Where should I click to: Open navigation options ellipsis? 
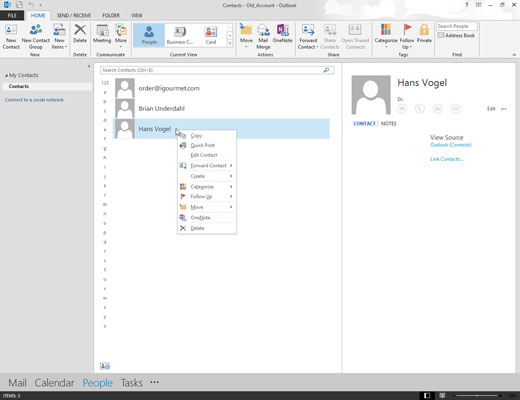(x=154, y=382)
